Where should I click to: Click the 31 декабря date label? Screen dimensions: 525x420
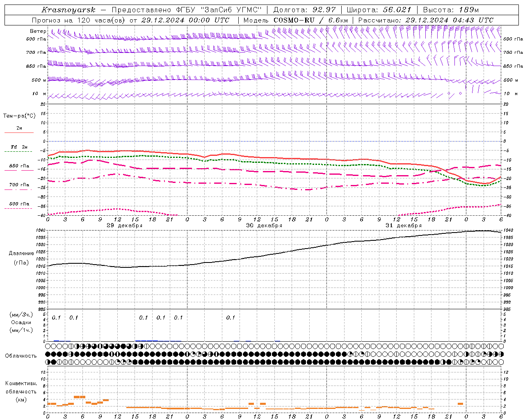tap(404, 226)
